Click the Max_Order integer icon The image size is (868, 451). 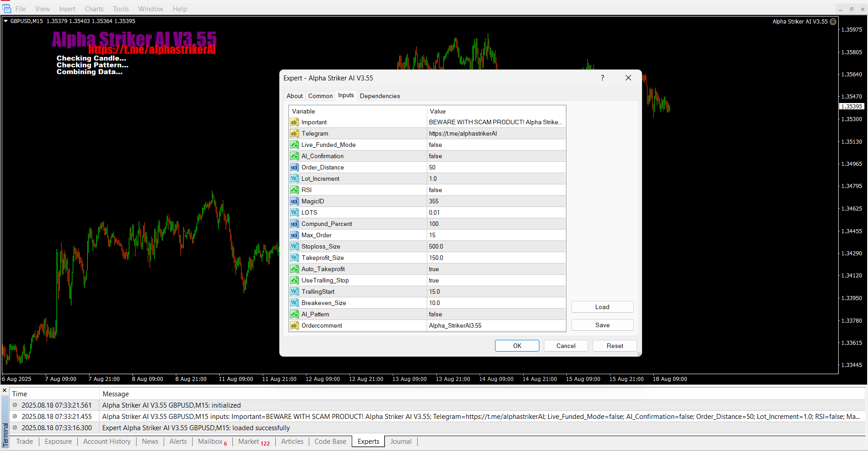point(294,235)
